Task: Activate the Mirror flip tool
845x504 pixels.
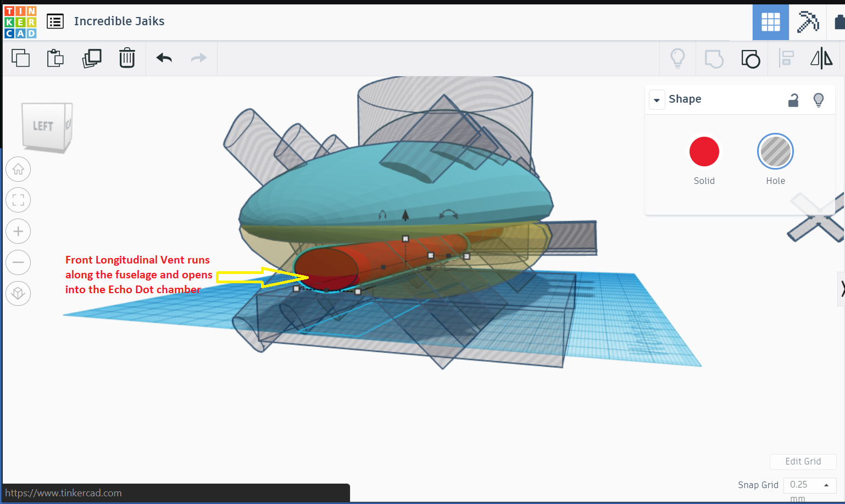Action: 821,58
